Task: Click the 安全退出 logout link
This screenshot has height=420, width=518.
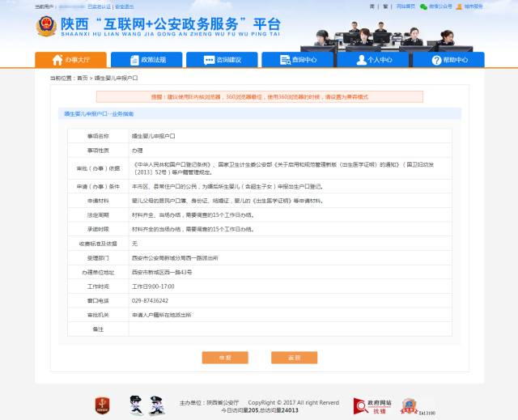Action: (124, 6)
